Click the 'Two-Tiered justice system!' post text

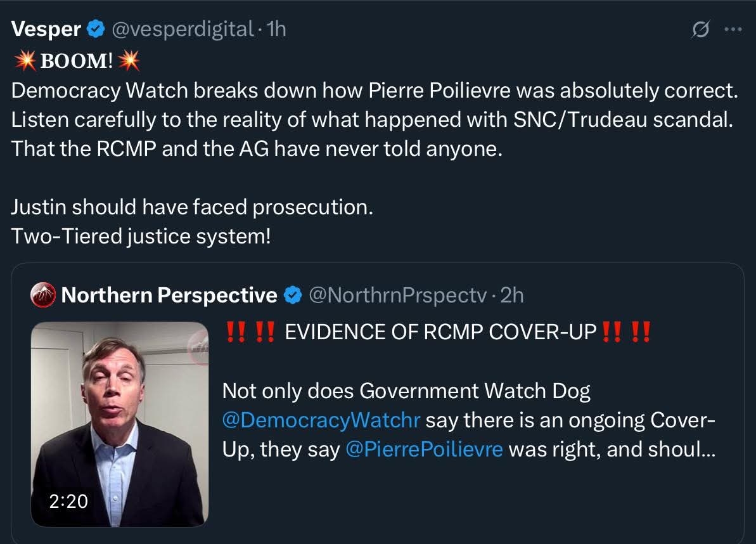coord(141,236)
